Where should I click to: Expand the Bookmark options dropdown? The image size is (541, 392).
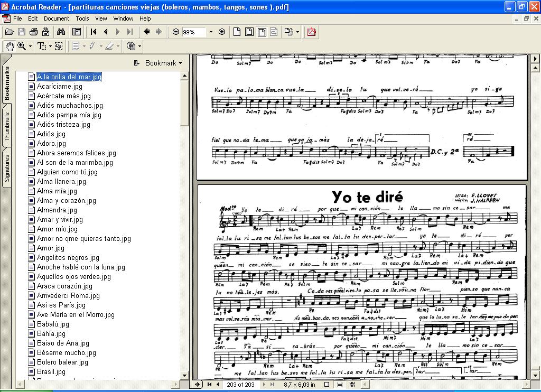tap(163, 63)
